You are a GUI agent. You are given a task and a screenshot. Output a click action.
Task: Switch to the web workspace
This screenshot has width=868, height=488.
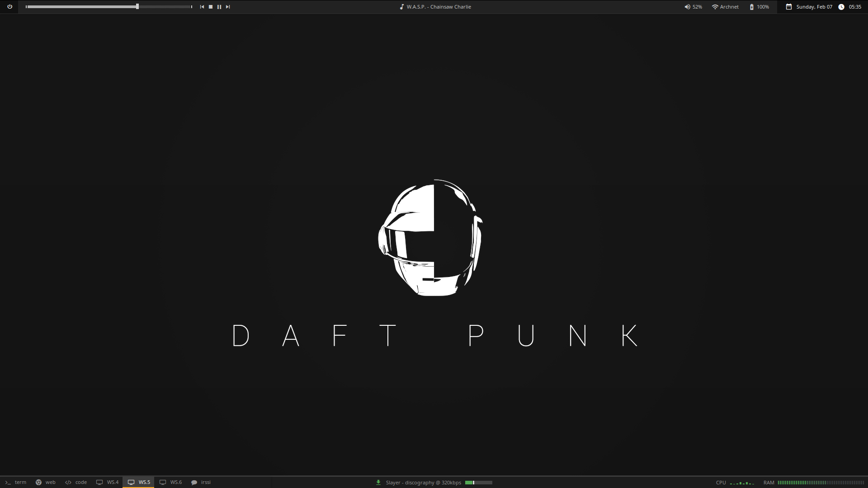click(x=46, y=482)
